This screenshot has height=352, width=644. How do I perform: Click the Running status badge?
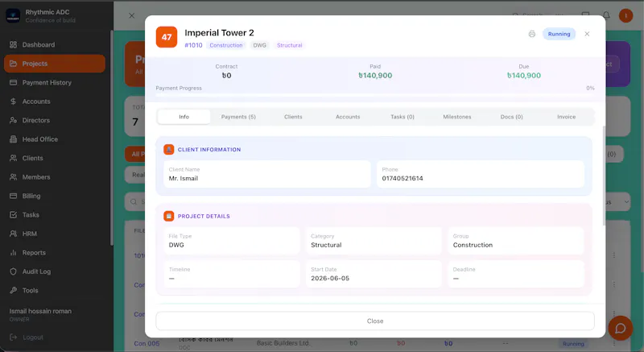click(x=559, y=34)
